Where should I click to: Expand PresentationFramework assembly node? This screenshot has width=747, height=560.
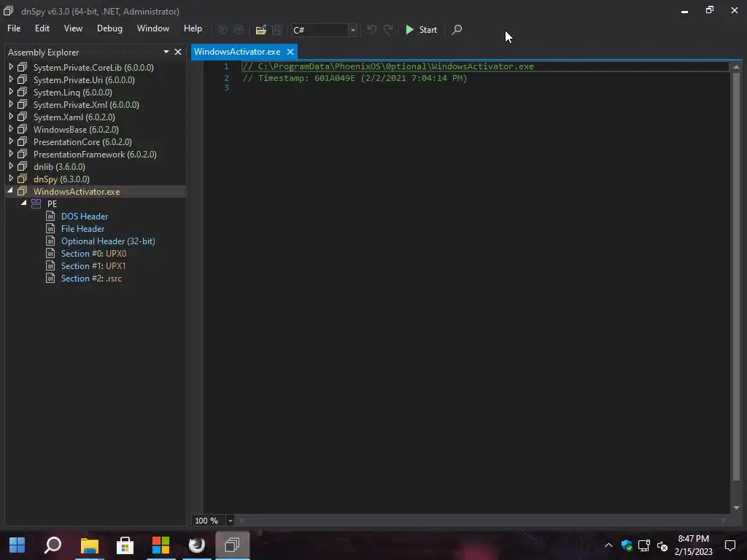point(11,154)
